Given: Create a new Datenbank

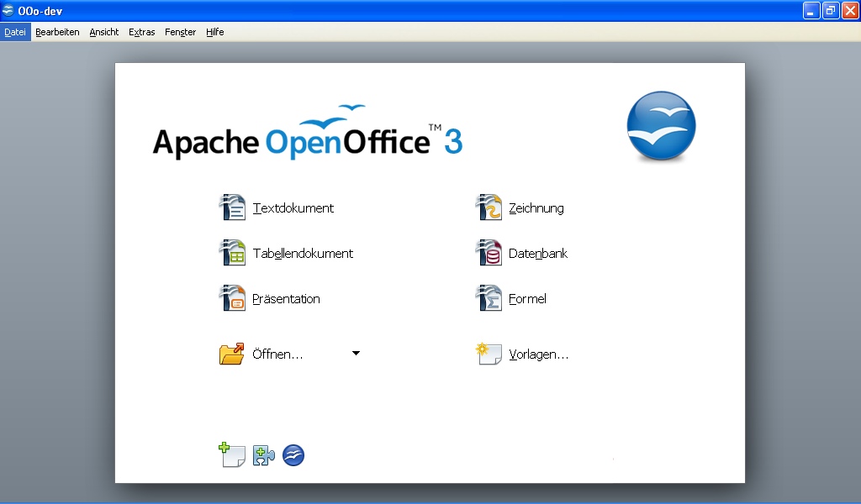Looking at the screenshot, I should [537, 254].
